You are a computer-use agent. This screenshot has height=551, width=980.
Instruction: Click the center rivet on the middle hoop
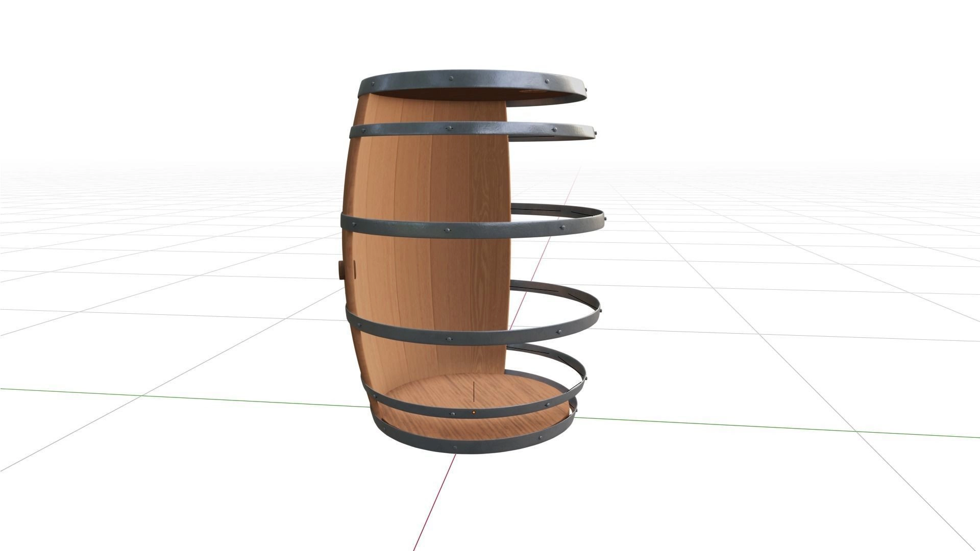(x=447, y=231)
